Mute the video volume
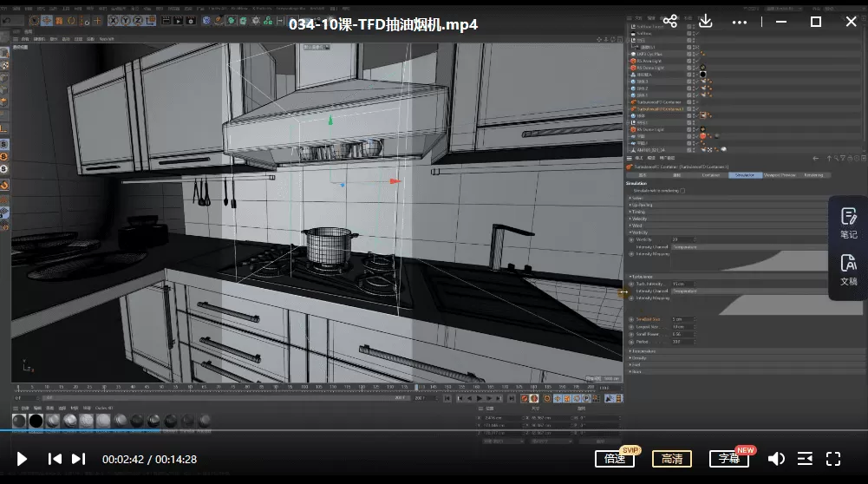868x484 pixels. click(776, 459)
